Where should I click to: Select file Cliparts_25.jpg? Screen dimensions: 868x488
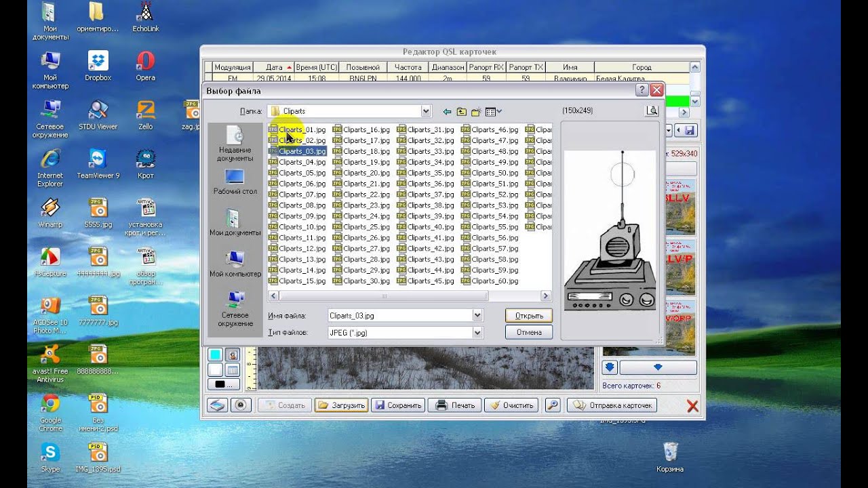pyautogui.click(x=361, y=227)
